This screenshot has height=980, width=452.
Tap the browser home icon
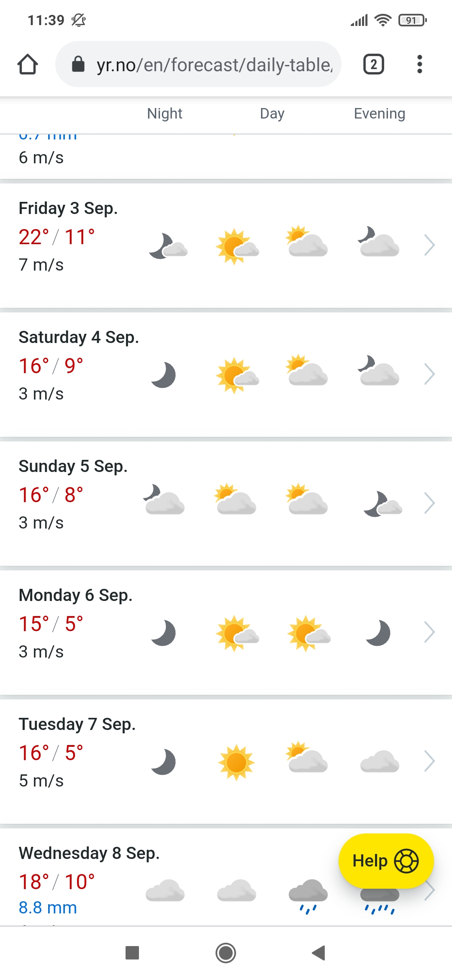[x=28, y=64]
